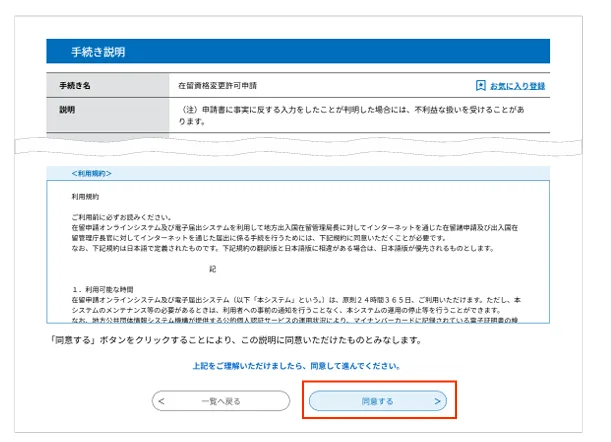Click the 説明 row label
611x442 pixels.
click(67, 110)
